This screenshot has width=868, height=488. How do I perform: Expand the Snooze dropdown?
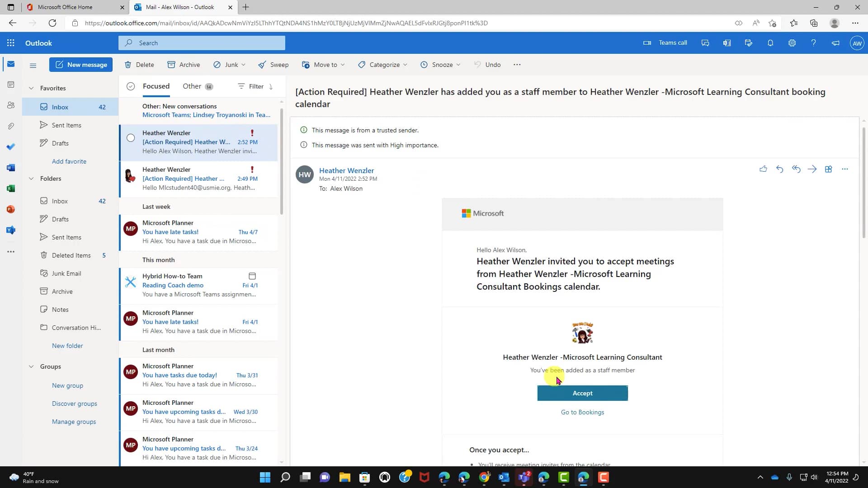pyautogui.click(x=458, y=65)
